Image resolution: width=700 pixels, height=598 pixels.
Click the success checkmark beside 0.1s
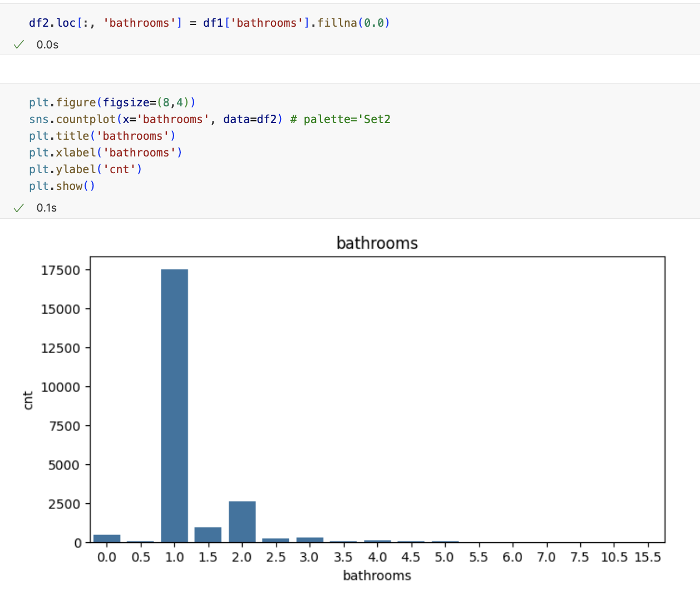19,208
